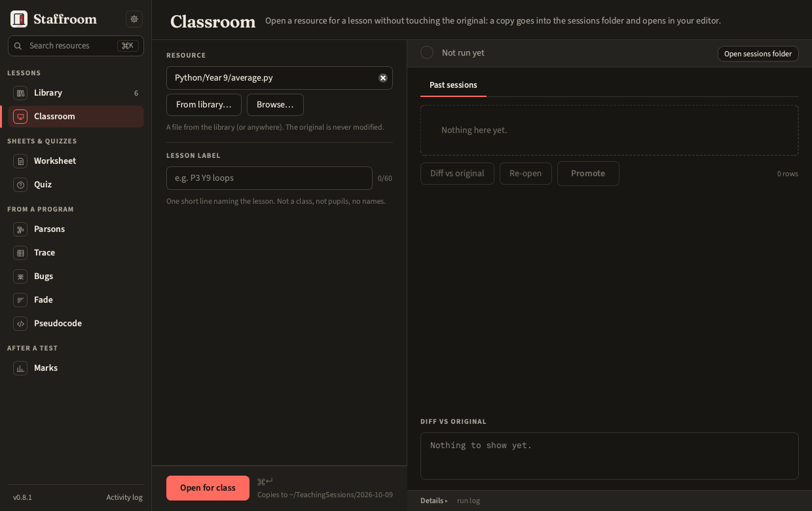The height and width of the screenshot is (511, 812).
Task: Open the Activity log link
Action: [124, 497]
